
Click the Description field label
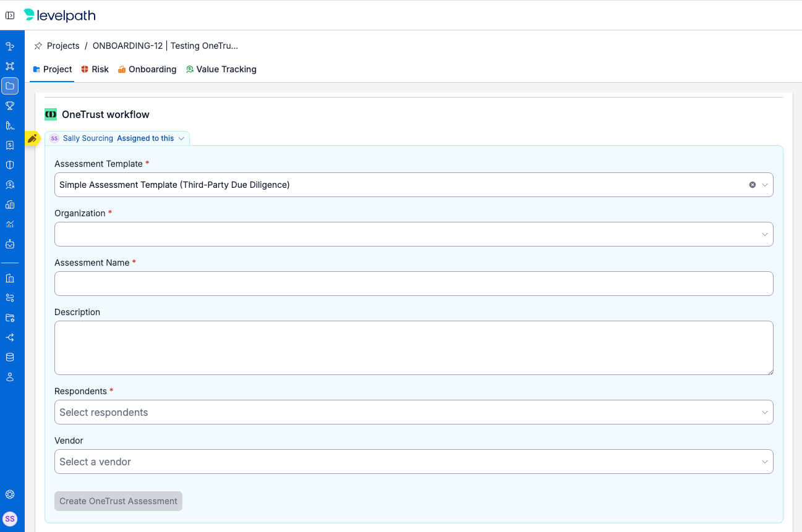[x=77, y=312]
